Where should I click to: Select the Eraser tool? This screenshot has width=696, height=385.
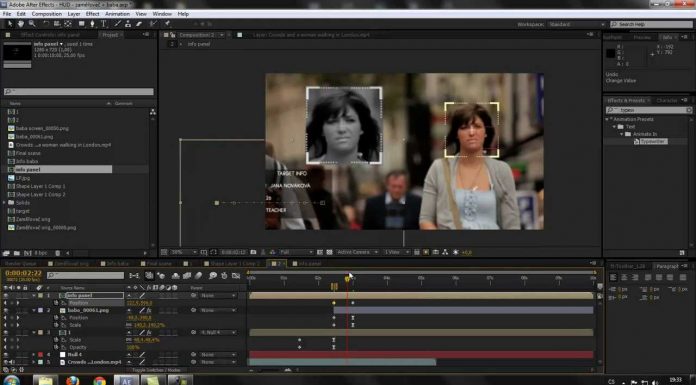pos(139,24)
